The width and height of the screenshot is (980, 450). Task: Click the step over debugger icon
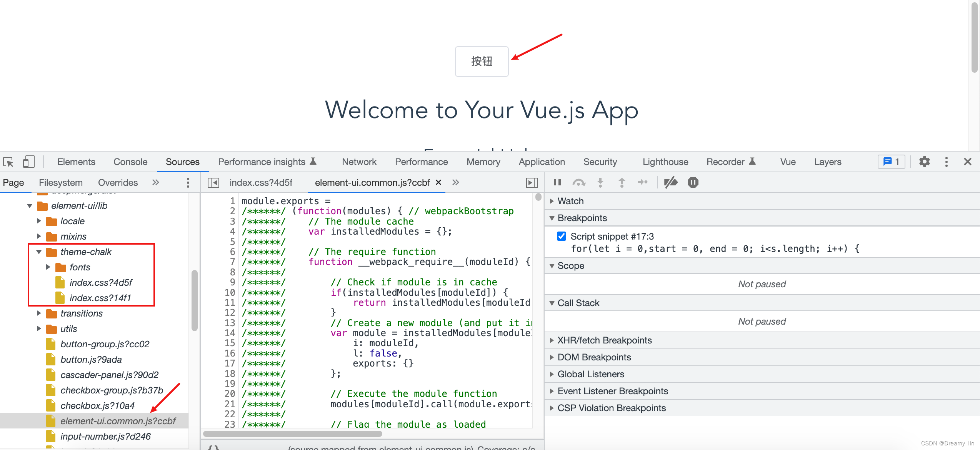pos(578,182)
